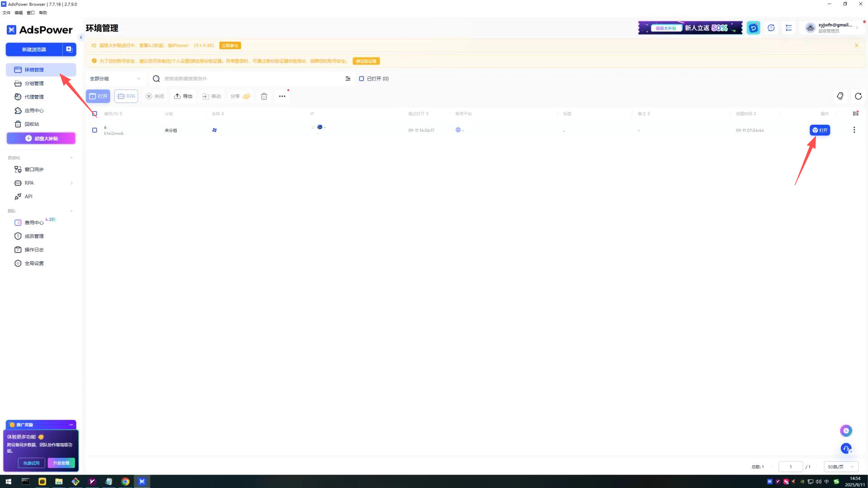Toggle the 已打开 (0) checkbox

click(361, 79)
